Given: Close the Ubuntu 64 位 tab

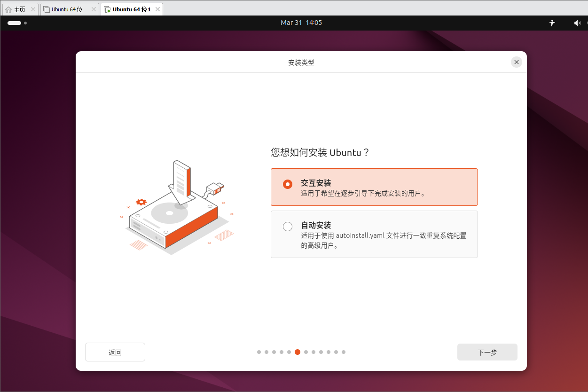Looking at the screenshot, I should [x=94, y=9].
